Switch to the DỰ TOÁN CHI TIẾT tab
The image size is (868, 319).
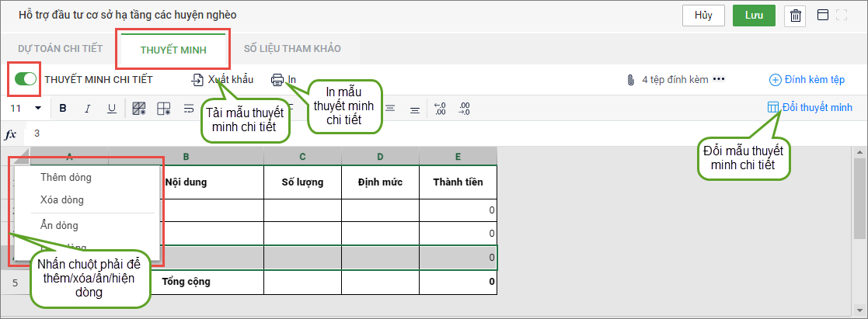(61, 48)
